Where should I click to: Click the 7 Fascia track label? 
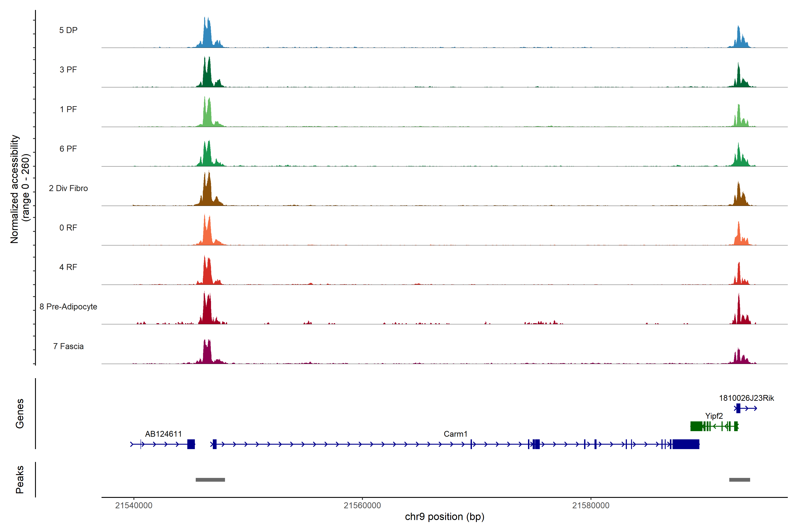click(x=68, y=346)
